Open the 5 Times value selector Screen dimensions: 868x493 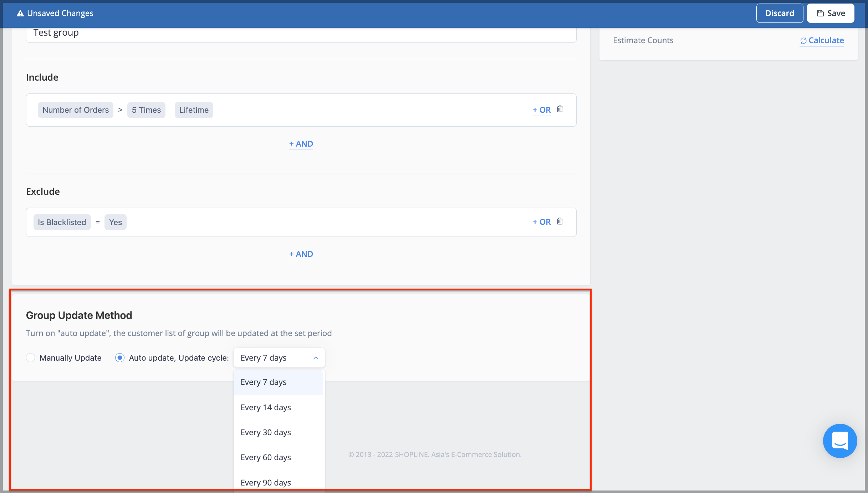(146, 110)
